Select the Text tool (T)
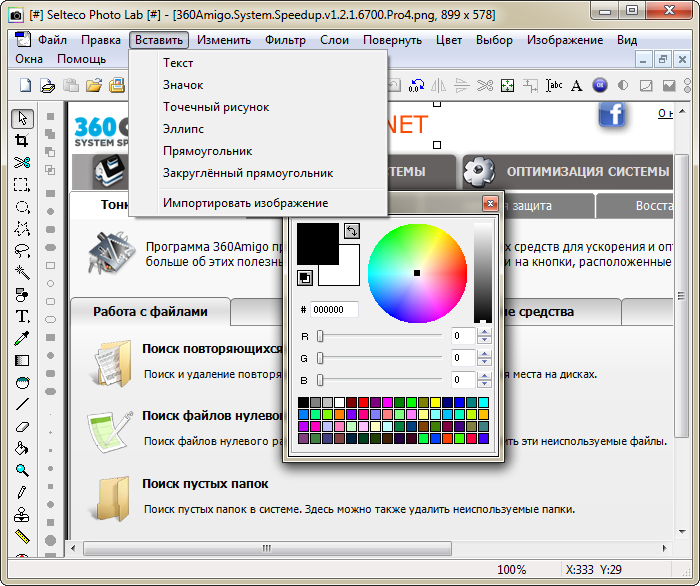The height and width of the screenshot is (586, 700). pos(22,316)
